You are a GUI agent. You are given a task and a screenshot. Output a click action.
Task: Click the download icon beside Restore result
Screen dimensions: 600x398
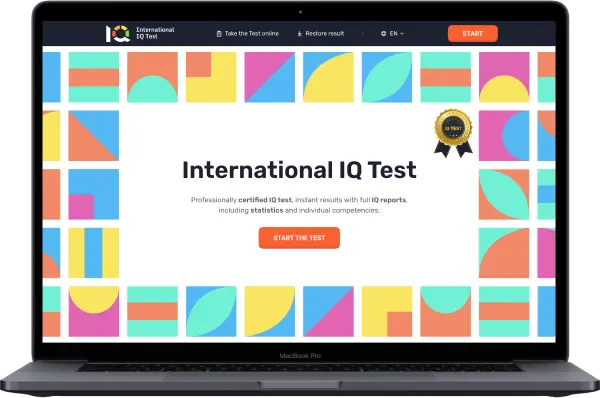[x=300, y=34]
